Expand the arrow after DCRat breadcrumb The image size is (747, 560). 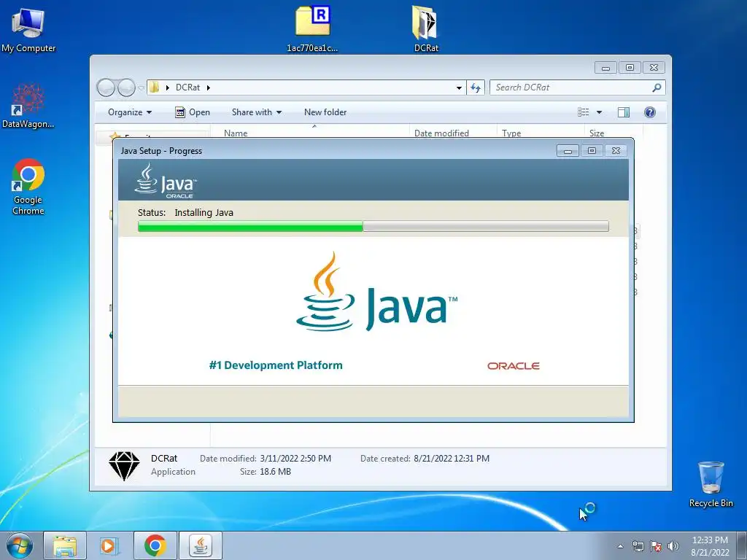[x=209, y=87]
